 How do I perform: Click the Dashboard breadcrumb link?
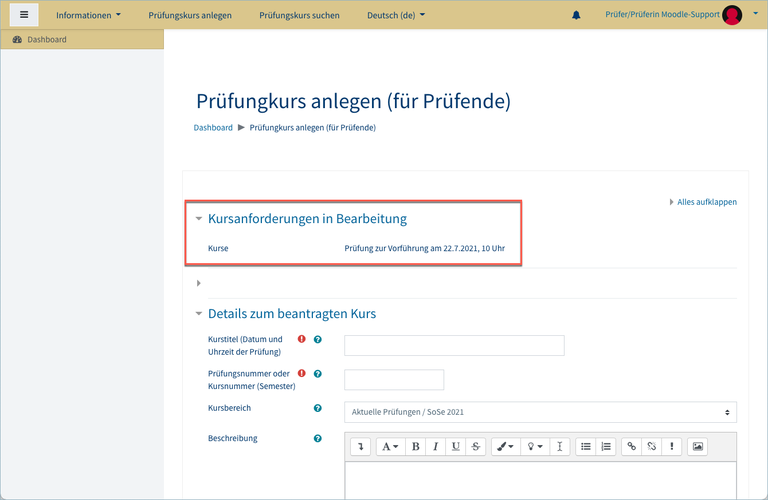[213, 127]
